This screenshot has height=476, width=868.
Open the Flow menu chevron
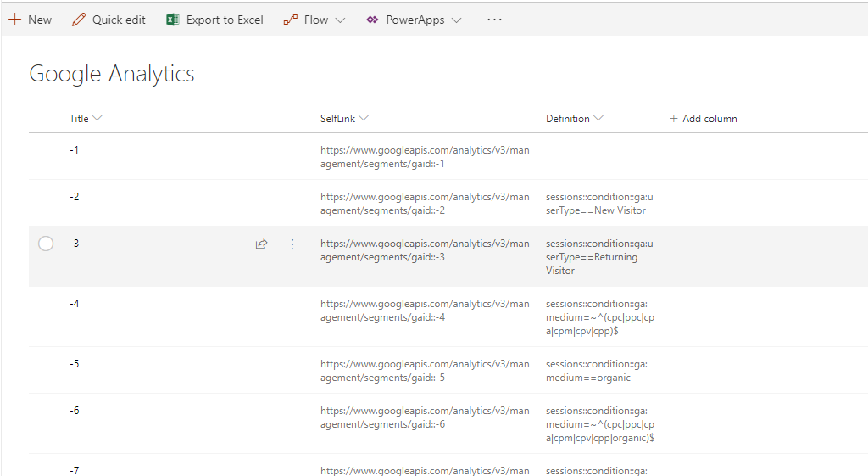340,20
